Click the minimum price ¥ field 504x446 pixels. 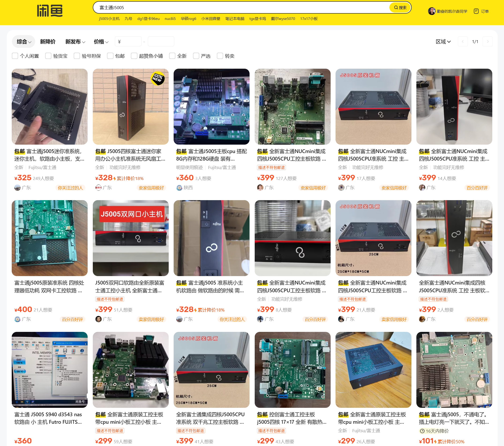(128, 41)
